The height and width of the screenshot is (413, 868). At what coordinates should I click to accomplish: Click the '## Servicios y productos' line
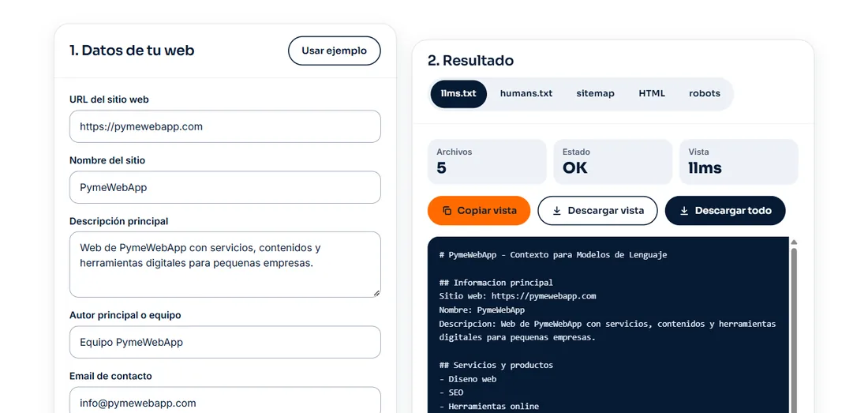pos(496,366)
